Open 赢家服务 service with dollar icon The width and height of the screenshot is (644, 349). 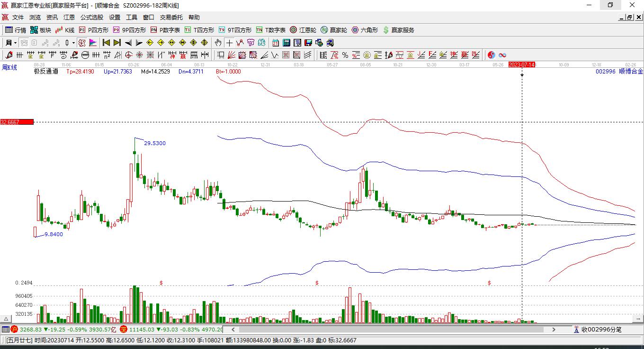point(398,30)
